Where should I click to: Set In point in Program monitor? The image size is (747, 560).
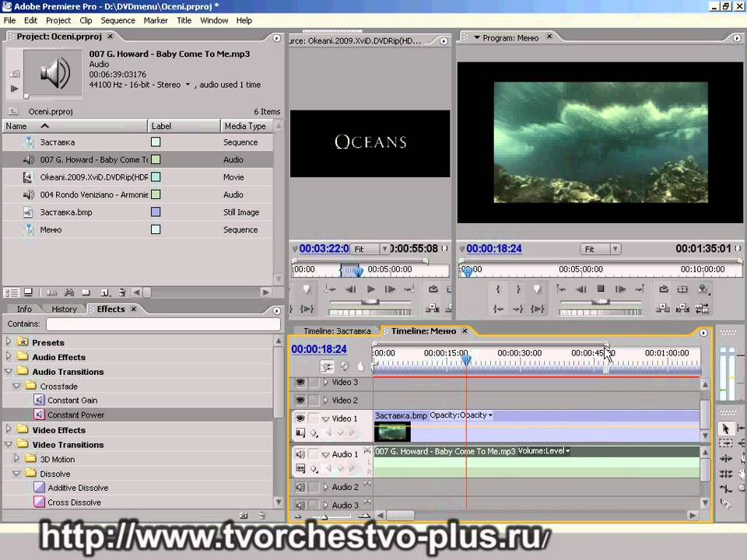[498, 289]
